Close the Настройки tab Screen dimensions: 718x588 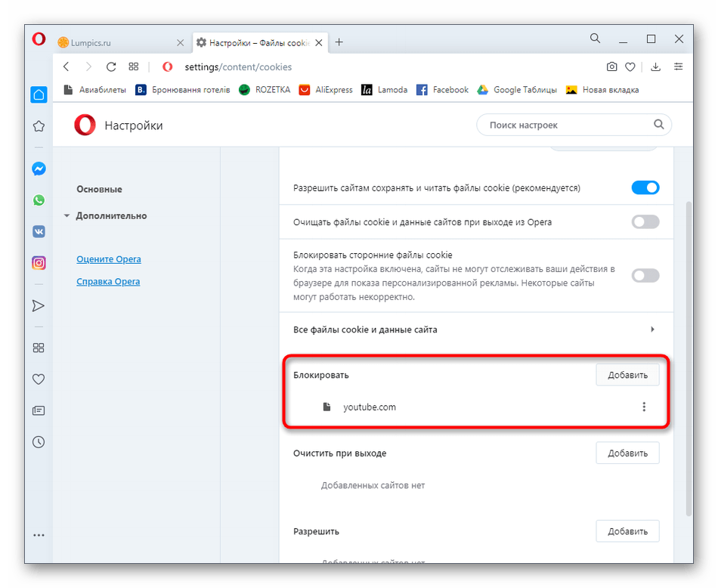point(319,43)
